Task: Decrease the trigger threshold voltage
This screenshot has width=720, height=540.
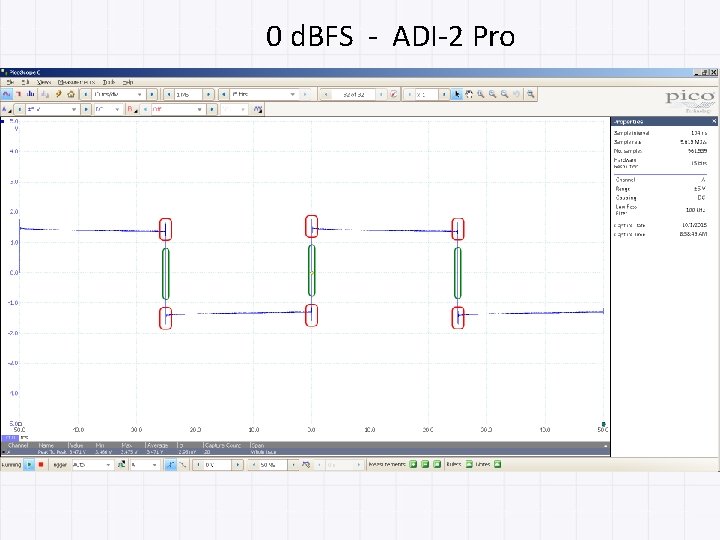Action: (197, 465)
